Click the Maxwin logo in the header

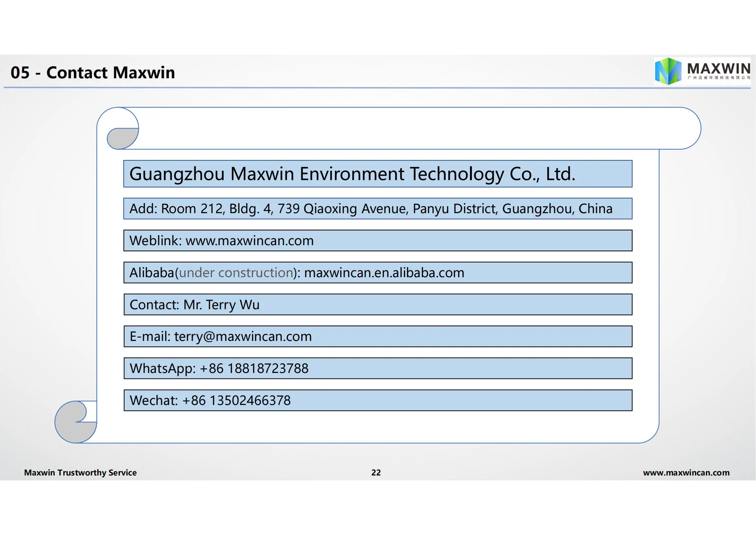[x=702, y=71]
